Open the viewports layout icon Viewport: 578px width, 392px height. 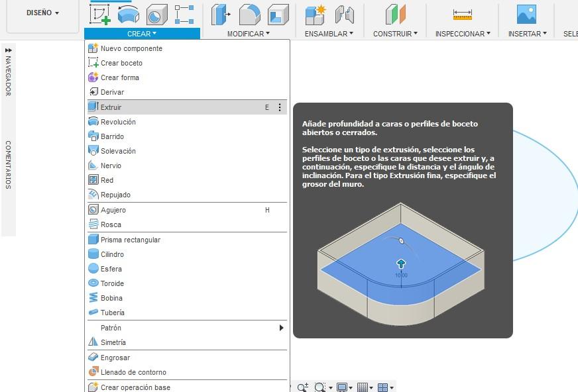[383, 387]
